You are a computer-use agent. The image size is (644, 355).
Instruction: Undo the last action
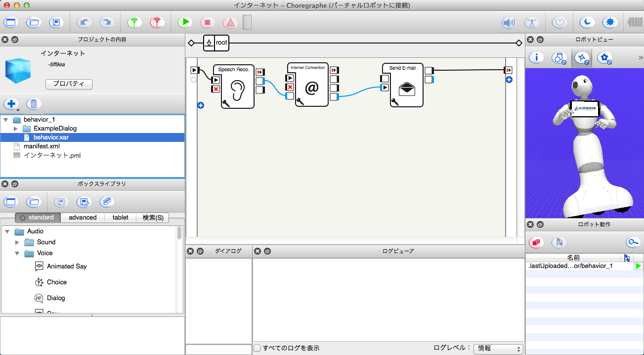[x=84, y=22]
